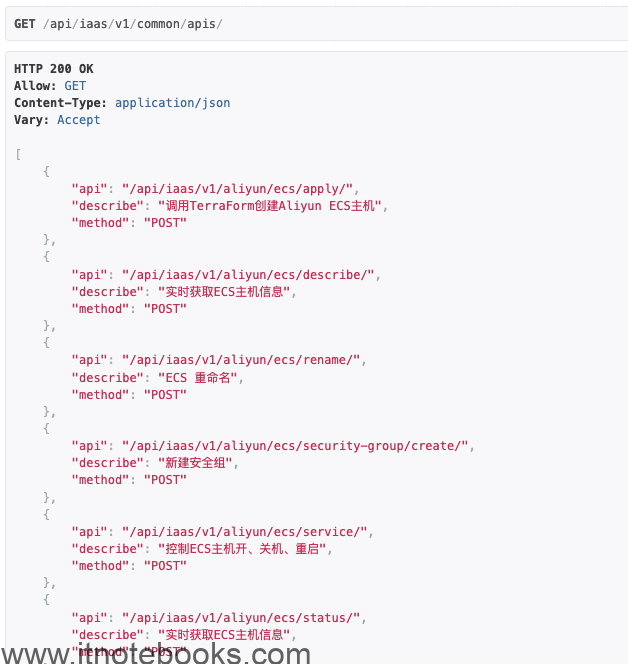The width and height of the screenshot is (628, 664).
Task: Click the TerraForm Aliyun ECS describe text
Action: [x=270, y=206]
